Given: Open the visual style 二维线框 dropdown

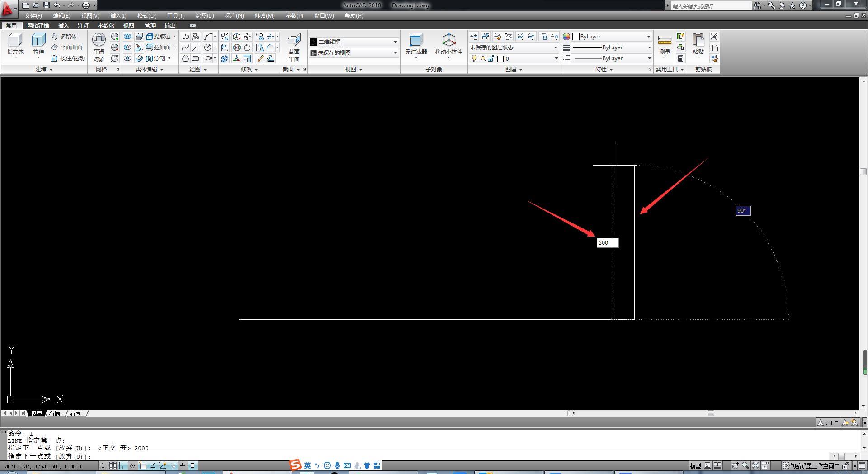Looking at the screenshot, I should pyautogui.click(x=354, y=42).
